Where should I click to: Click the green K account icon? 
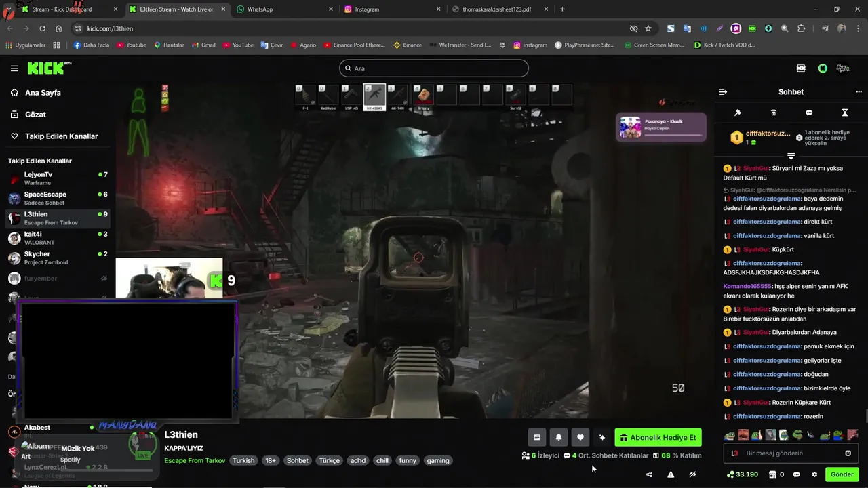point(823,68)
